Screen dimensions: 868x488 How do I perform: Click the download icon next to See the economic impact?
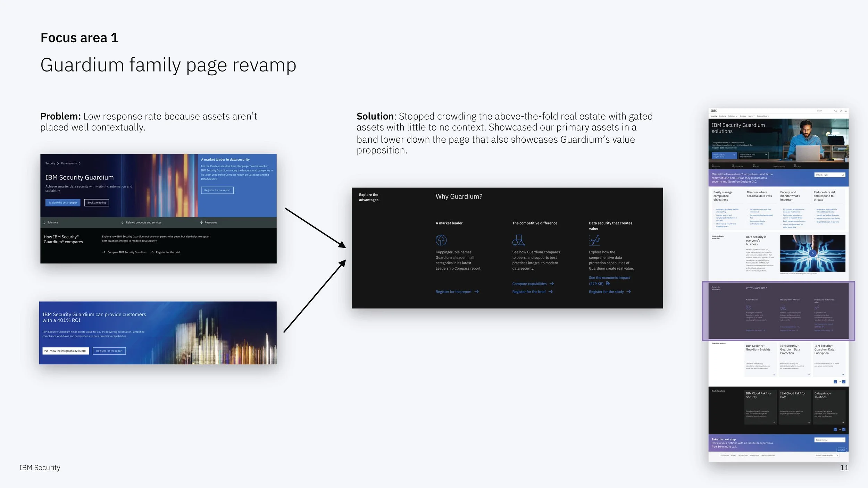coord(608,283)
